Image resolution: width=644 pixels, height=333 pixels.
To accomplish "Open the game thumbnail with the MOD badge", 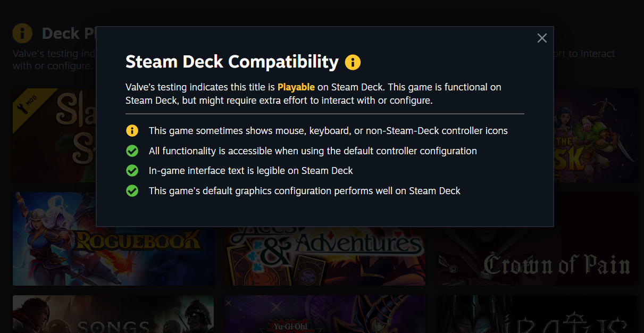I will [x=53, y=136].
